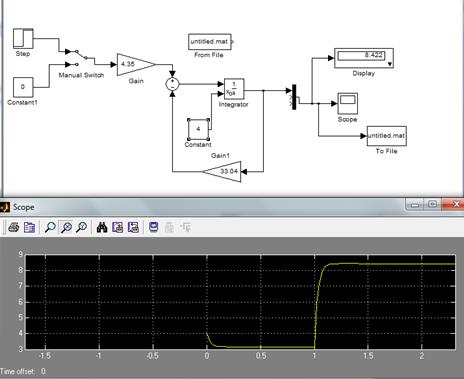The width and height of the screenshot is (464, 379).
Task: Click the 'Gain1' label
Action: pos(220,155)
